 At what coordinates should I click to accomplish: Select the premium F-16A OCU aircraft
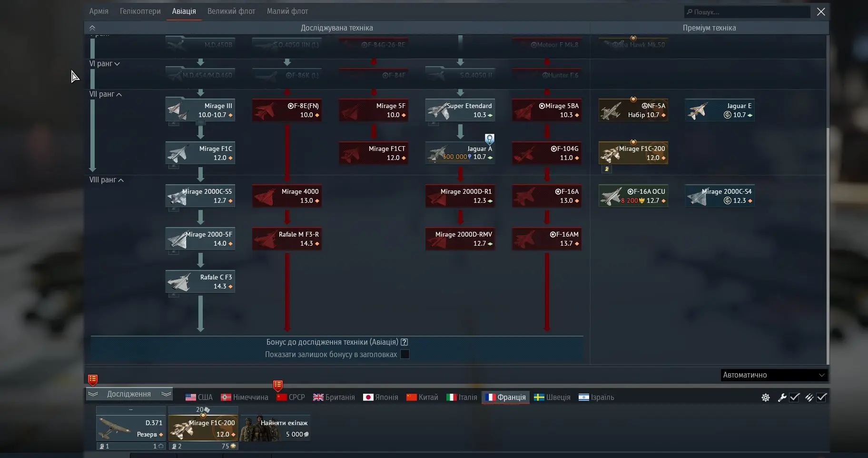point(633,196)
